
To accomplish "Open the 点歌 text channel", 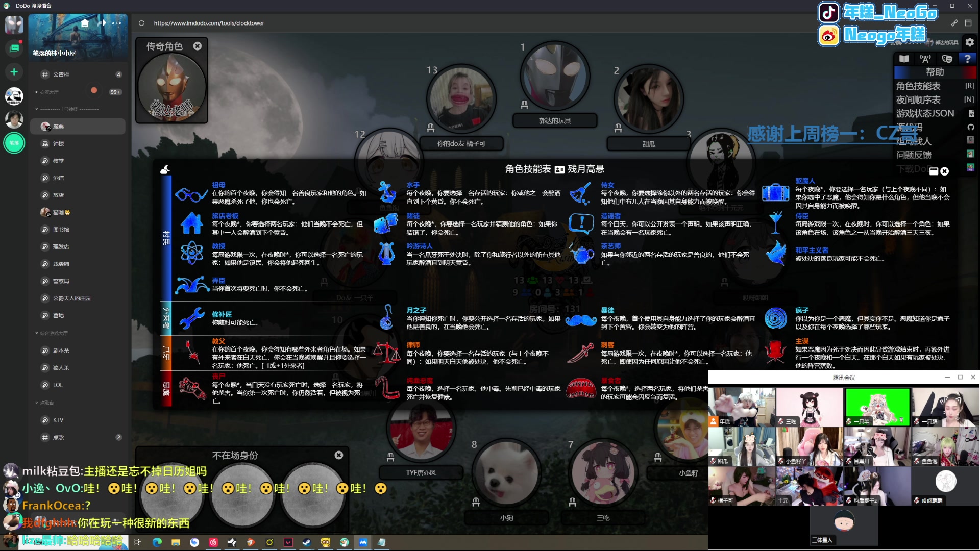I will [x=78, y=437].
